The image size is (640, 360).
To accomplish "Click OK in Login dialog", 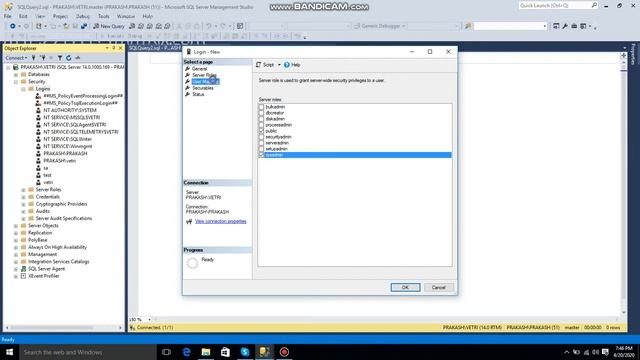I will point(405,287).
